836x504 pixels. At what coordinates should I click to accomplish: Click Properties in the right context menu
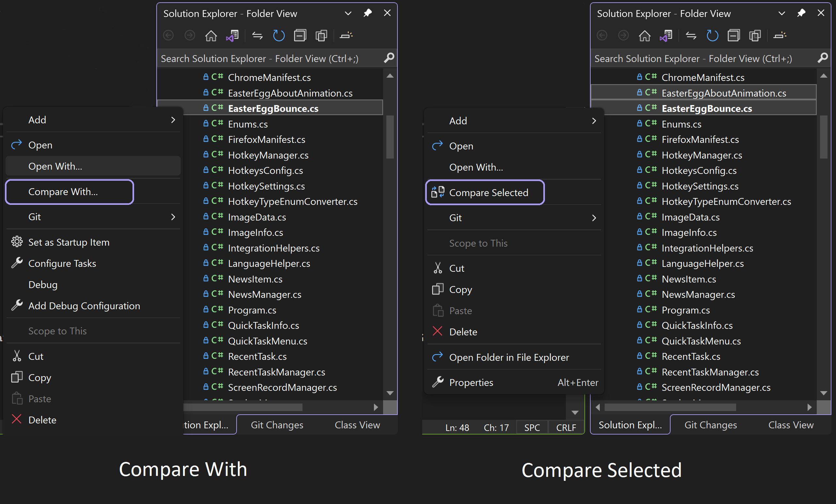pos(471,382)
